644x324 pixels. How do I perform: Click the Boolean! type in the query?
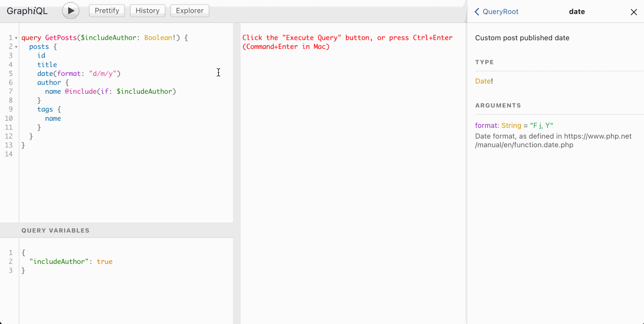click(x=160, y=38)
